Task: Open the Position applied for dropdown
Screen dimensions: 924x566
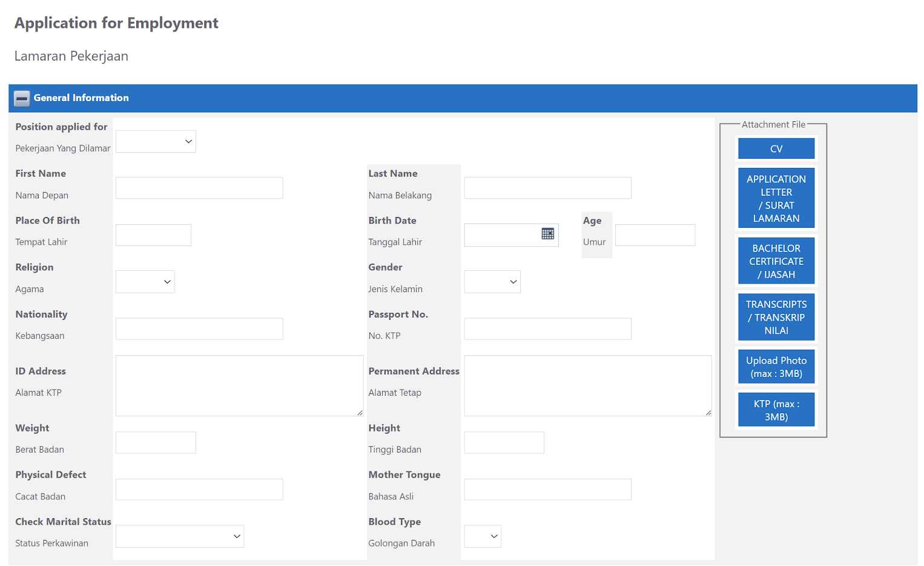Action: click(156, 141)
